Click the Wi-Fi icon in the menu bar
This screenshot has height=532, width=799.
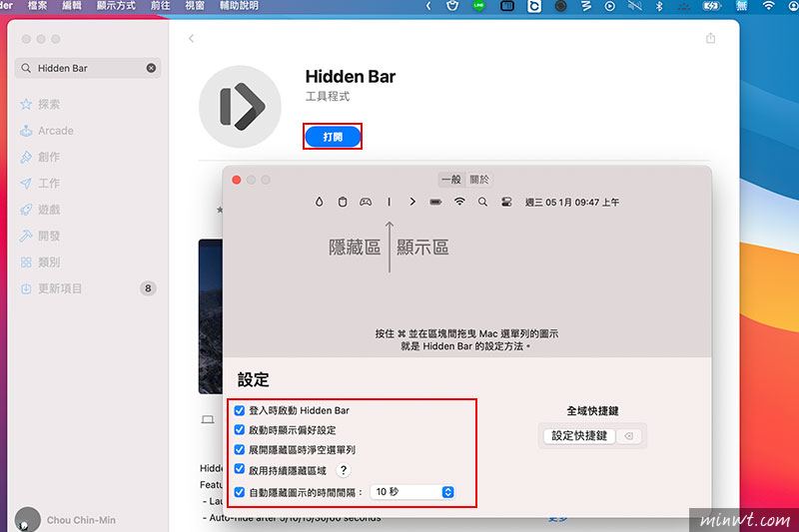(768, 6)
